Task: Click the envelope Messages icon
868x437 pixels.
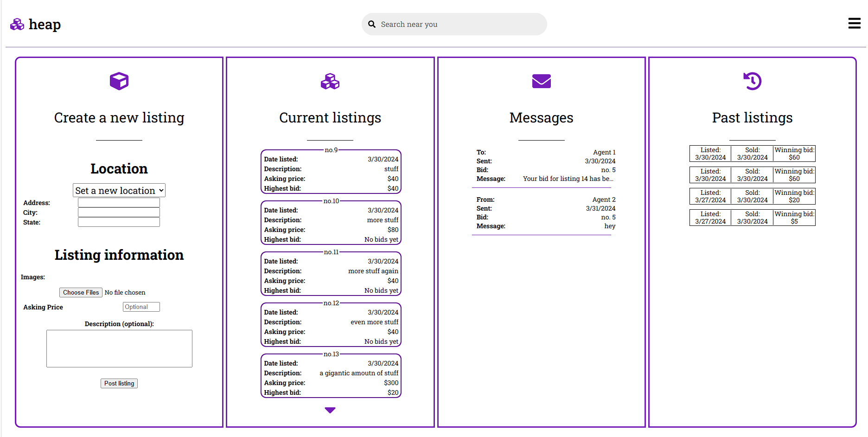Action: [541, 81]
